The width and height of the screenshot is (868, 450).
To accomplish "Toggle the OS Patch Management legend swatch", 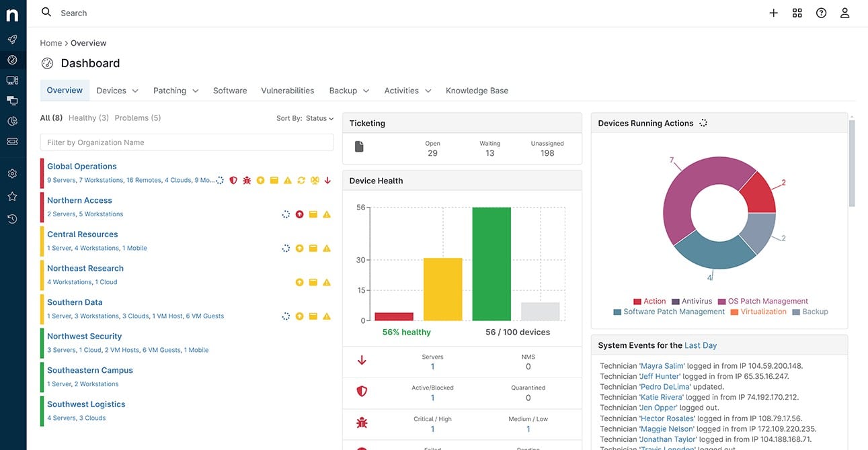I will (722, 302).
